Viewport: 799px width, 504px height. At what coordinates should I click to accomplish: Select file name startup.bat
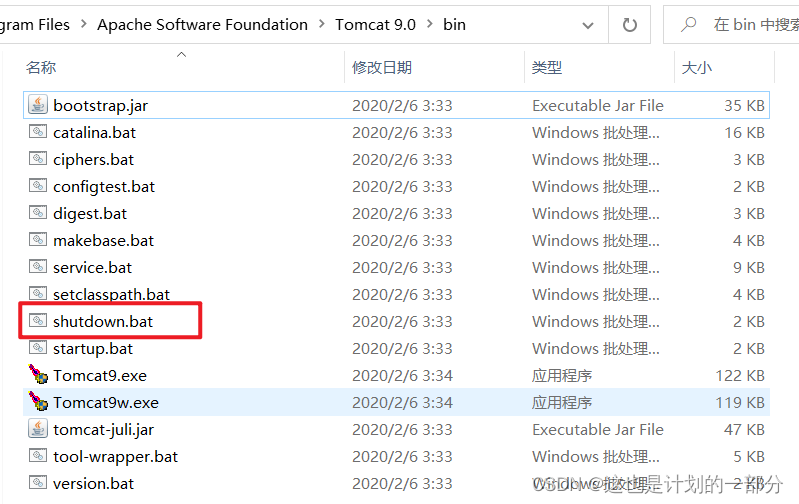point(93,349)
